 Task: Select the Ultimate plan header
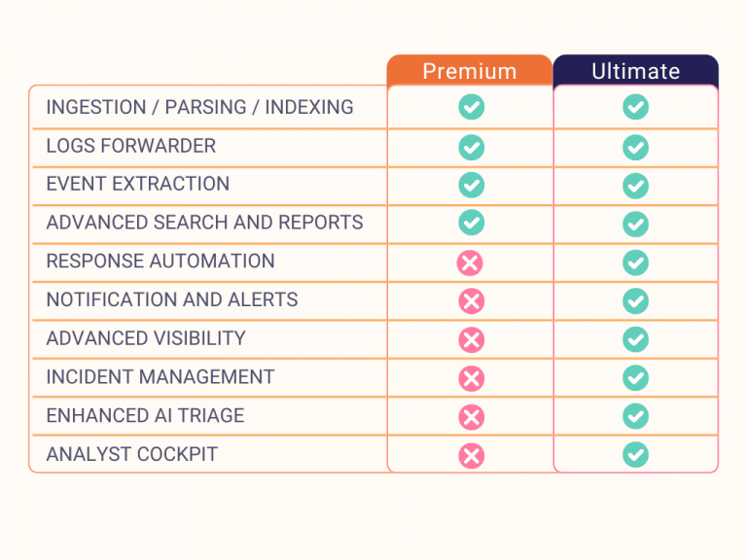point(635,71)
